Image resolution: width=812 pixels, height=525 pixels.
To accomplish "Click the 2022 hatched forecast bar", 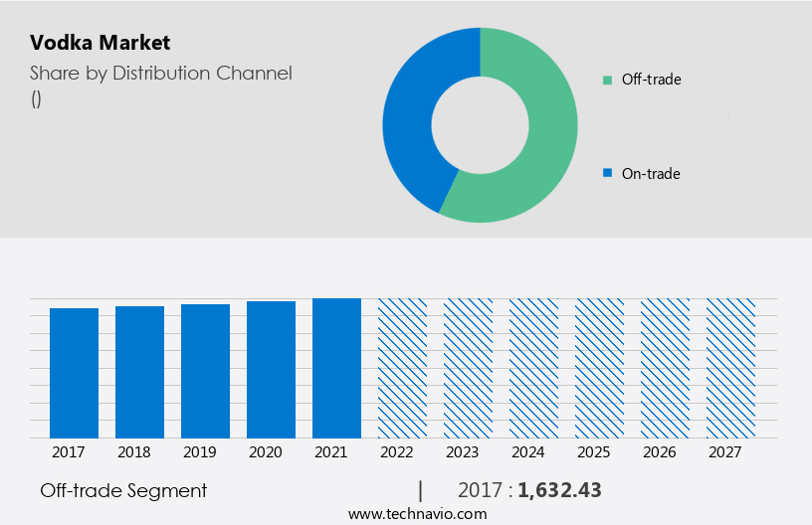I will (x=402, y=368).
